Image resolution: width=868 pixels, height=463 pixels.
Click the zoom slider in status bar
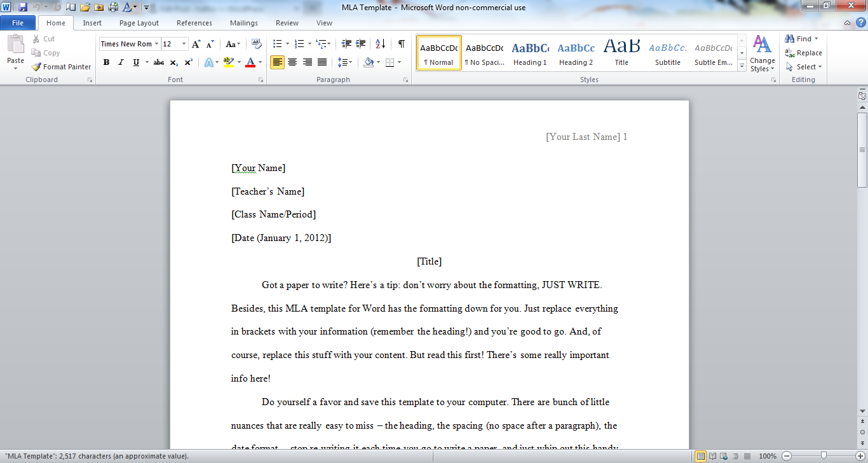pyautogui.click(x=824, y=456)
